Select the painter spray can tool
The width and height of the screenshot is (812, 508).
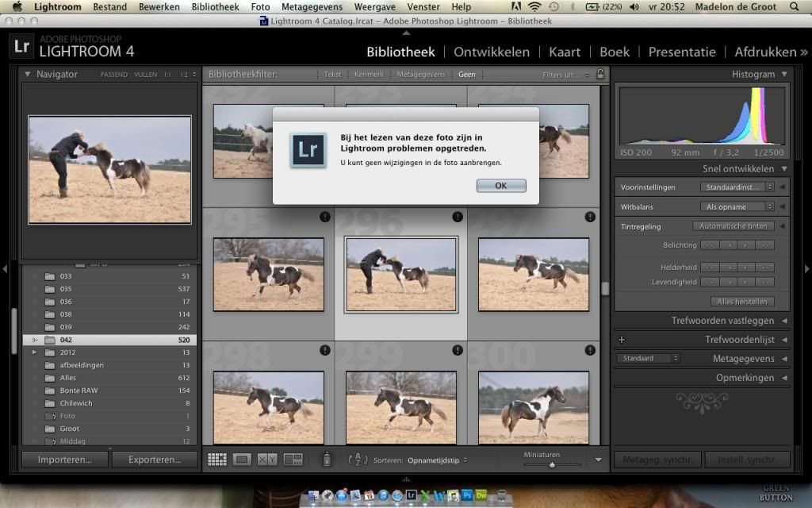(x=327, y=459)
